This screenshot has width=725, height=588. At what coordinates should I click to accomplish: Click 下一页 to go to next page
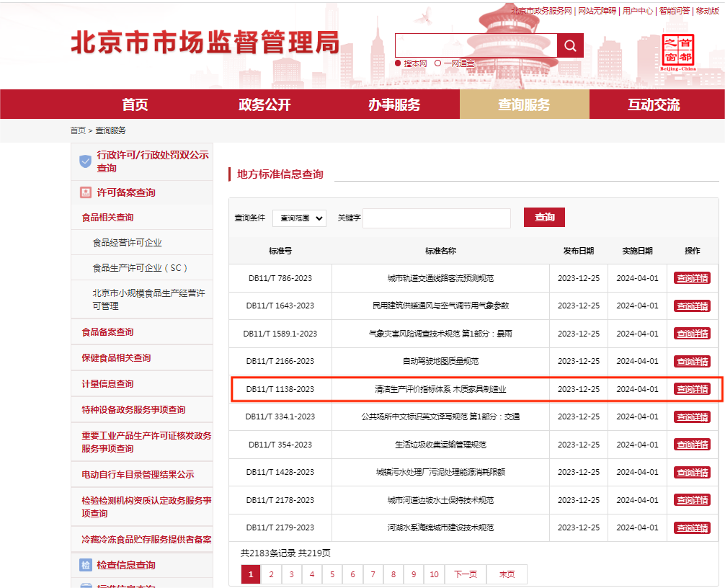(466, 574)
